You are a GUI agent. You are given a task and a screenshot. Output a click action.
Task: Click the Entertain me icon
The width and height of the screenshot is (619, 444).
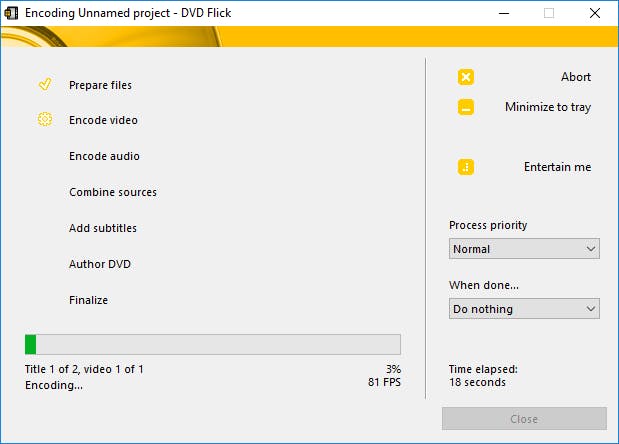(466, 167)
